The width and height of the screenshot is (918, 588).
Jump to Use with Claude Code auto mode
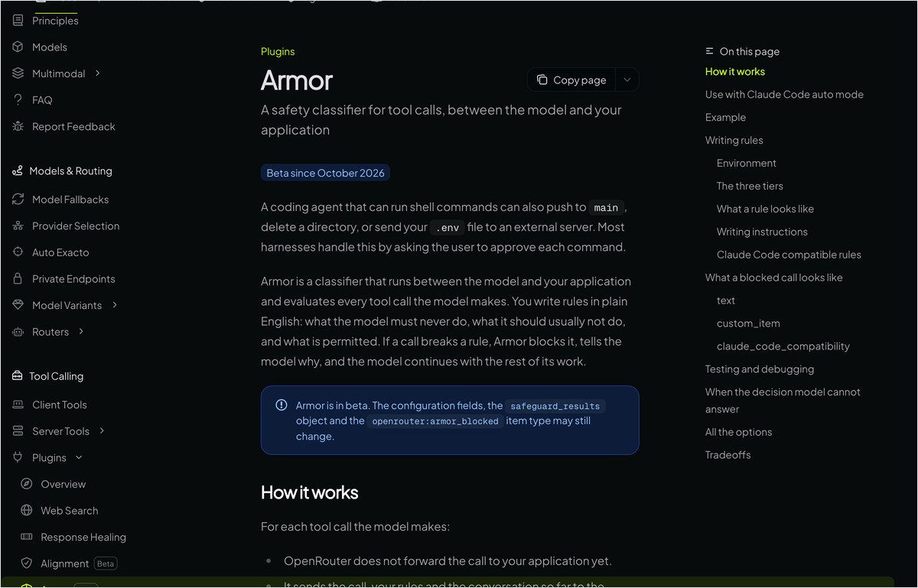(784, 94)
